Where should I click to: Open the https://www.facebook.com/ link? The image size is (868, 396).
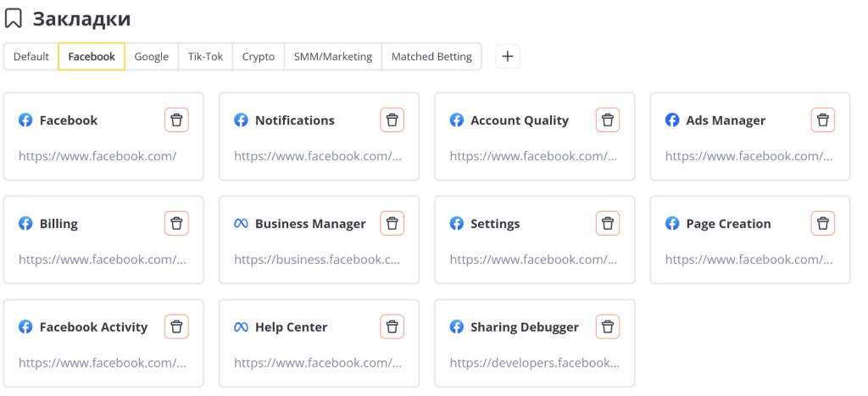97,156
